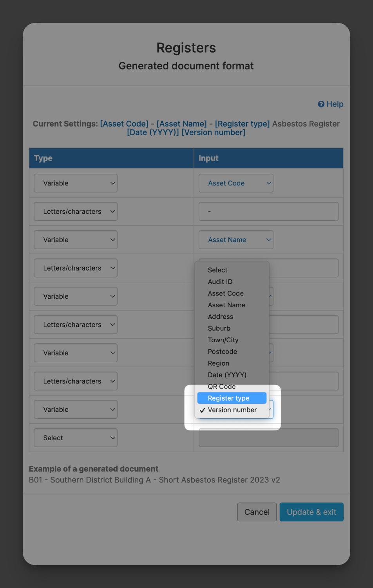Select Town/City from the list

coord(232,340)
